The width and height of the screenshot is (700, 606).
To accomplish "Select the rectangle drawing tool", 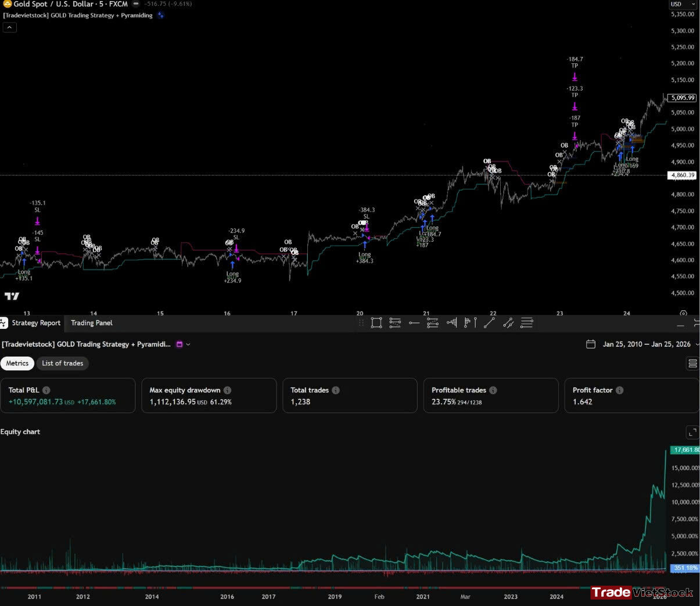I will [376, 323].
